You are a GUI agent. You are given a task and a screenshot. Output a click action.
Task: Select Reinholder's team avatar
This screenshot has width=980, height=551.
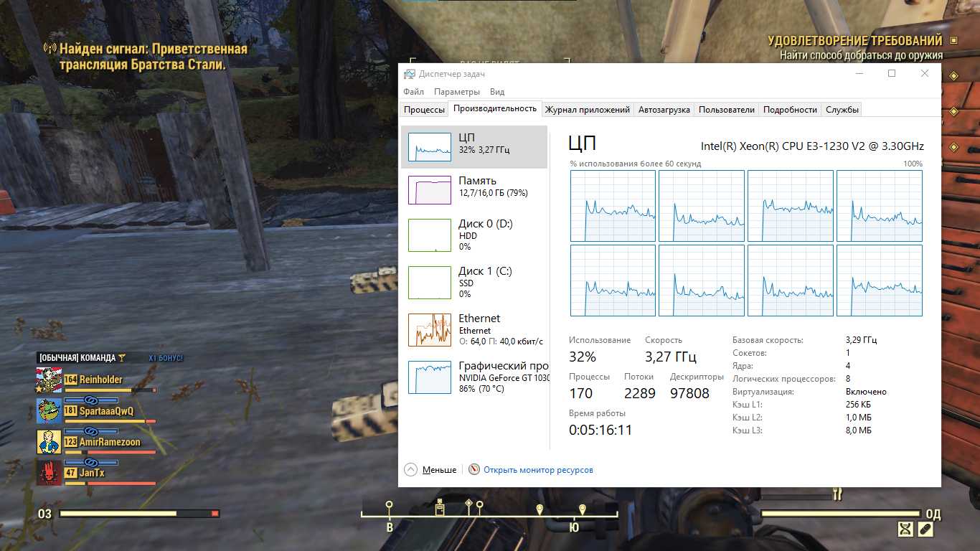coord(49,380)
